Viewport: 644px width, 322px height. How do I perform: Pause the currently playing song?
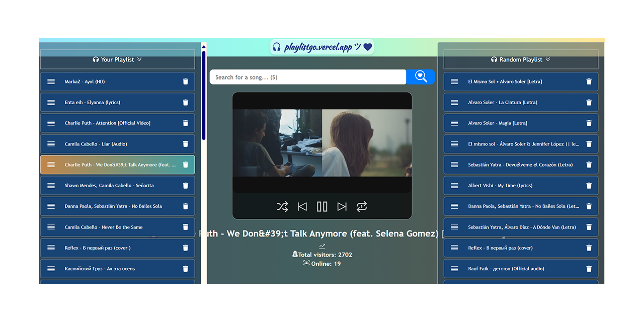322,206
